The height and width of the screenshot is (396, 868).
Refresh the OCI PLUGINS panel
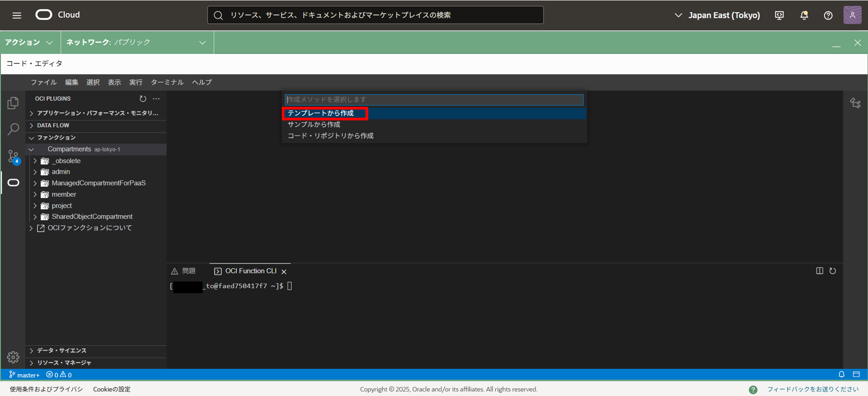tap(143, 99)
